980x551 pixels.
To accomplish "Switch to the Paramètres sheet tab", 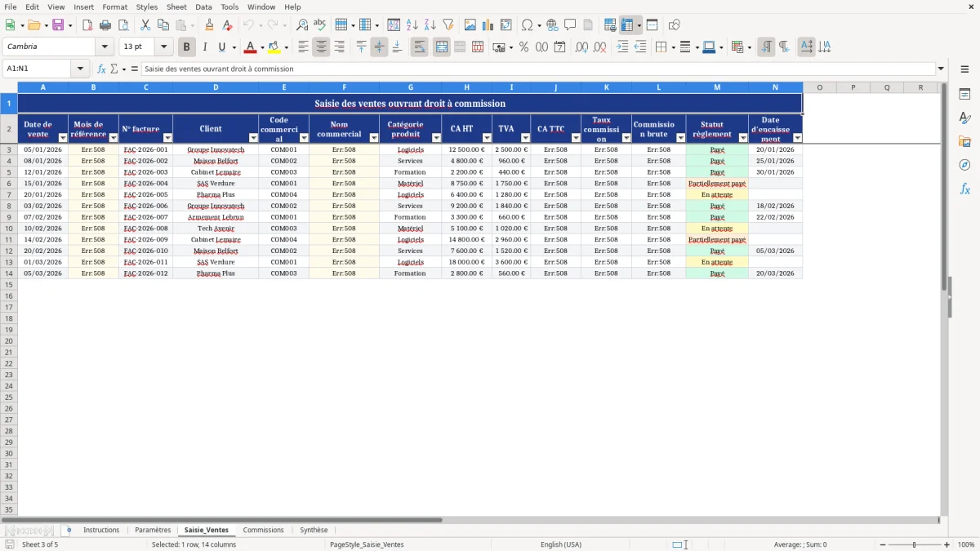I will [x=153, y=530].
